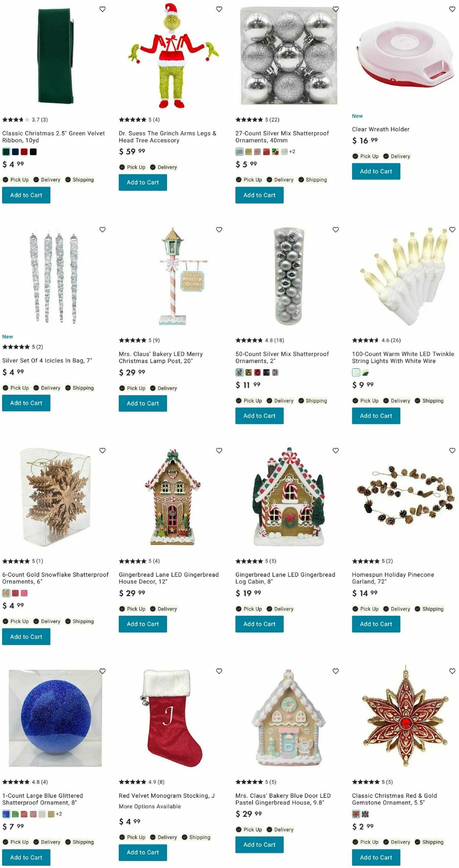Favorite the Green Velvet Ribbon with heart icon
This screenshot has width=459, height=868.
[103, 9]
